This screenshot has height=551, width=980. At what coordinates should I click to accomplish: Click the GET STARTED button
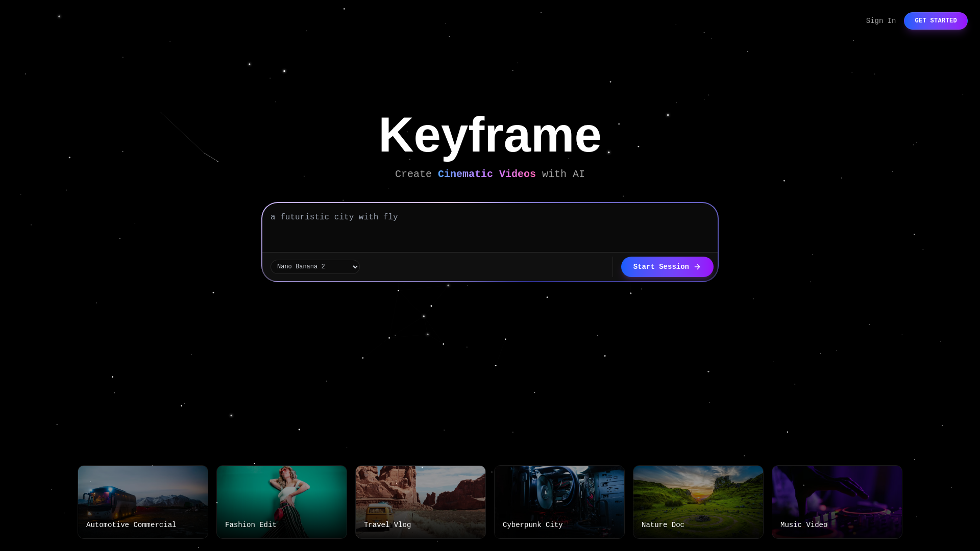936,21
